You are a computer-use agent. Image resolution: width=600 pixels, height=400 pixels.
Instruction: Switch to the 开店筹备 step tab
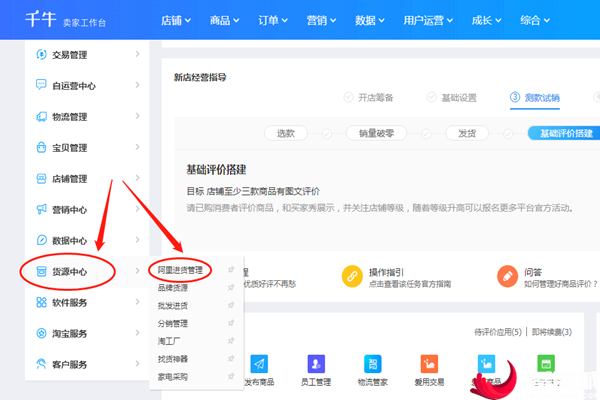tap(369, 98)
